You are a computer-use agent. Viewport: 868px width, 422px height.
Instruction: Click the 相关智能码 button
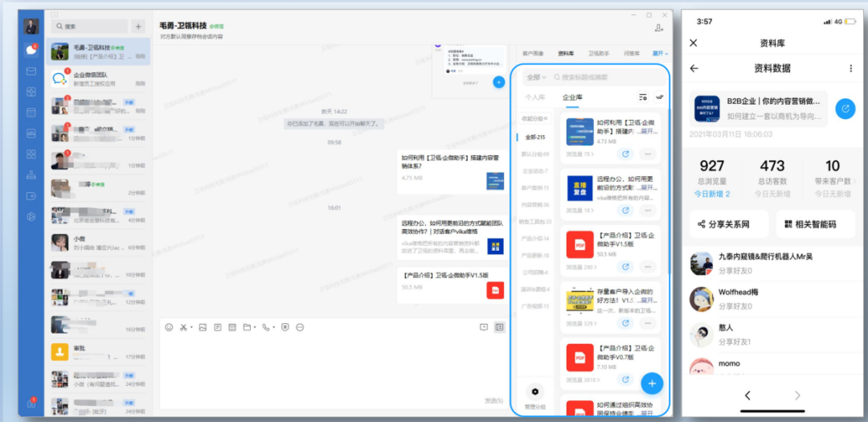[x=815, y=224]
